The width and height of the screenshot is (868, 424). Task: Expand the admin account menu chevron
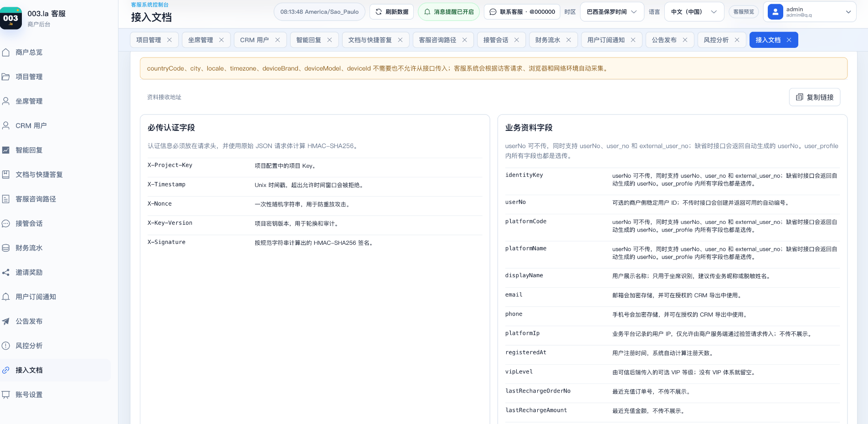848,12
